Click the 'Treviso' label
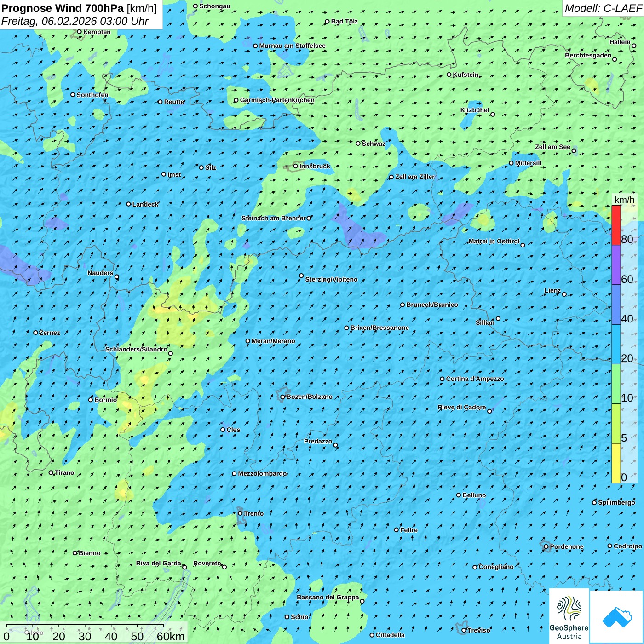Screen dimensions: 644x644 [479, 630]
